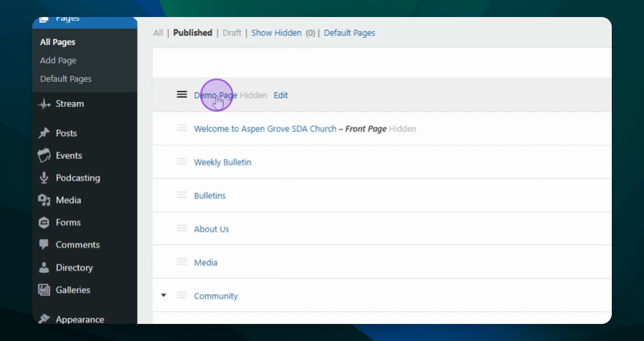The image size is (644, 341).
Task: Switch to the Draft pages filter
Action: (x=232, y=33)
